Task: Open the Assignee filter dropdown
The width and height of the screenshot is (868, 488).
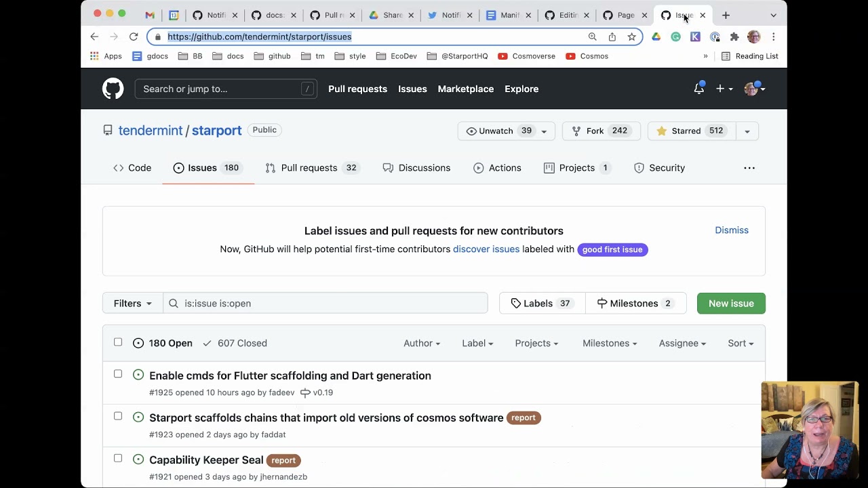Action: pos(682,343)
